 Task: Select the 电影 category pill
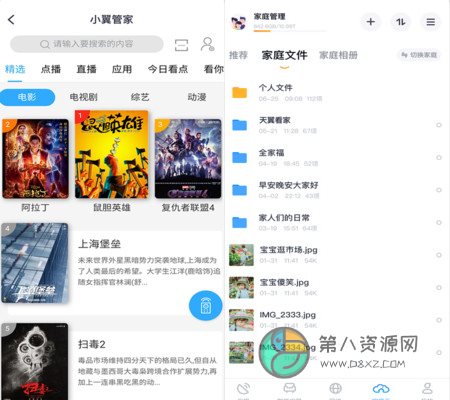pyautogui.click(x=27, y=97)
